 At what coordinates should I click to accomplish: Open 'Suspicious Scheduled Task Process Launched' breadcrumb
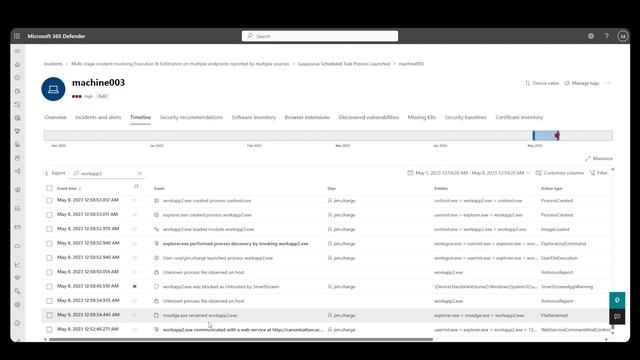pos(344,64)
